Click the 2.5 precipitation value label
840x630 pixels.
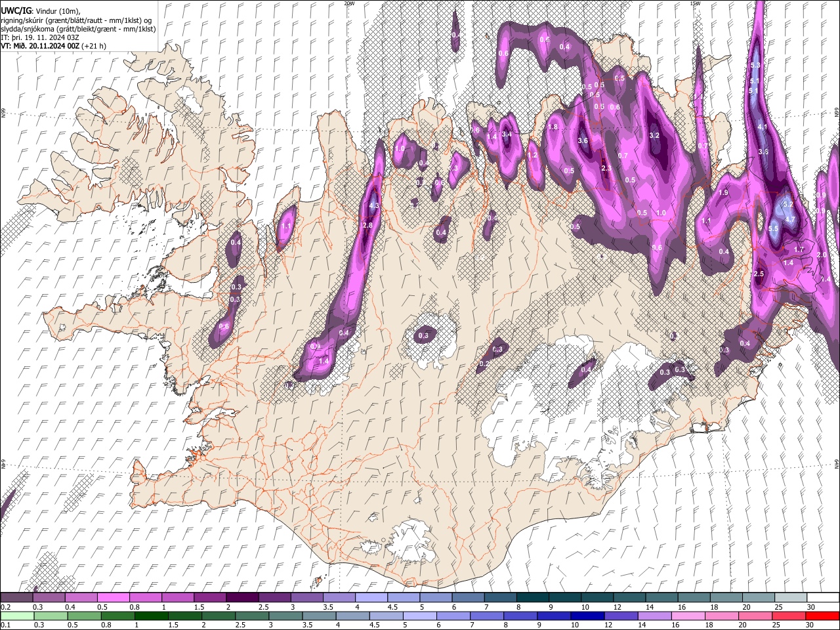(x=759, y=274)
